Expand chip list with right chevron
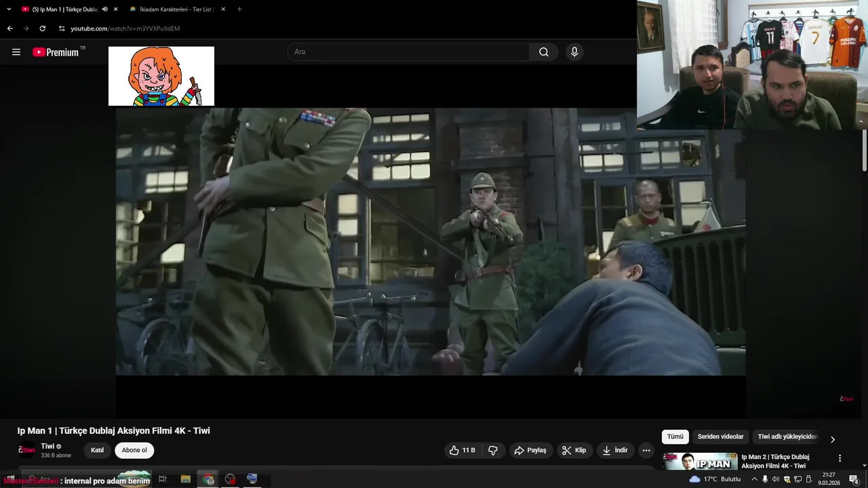The width and height of the screenshot is (868, 488). point(833,439)
